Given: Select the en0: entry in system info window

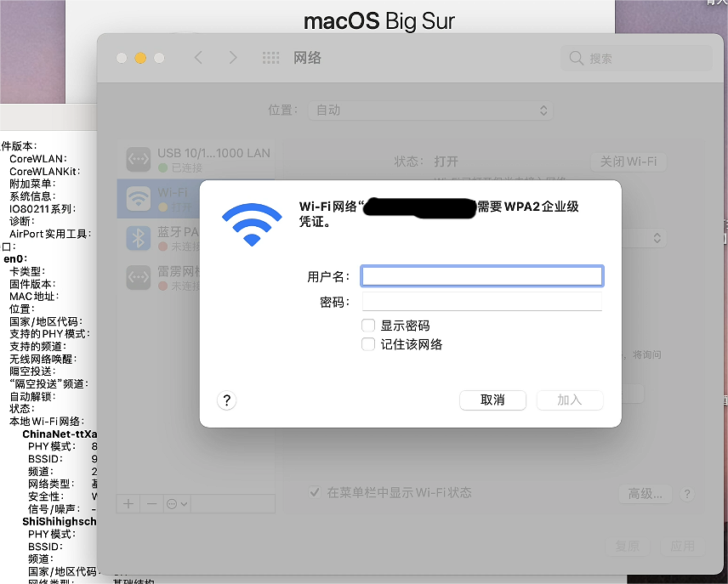Looking at the screenshot, I should [x=15, y=259].
